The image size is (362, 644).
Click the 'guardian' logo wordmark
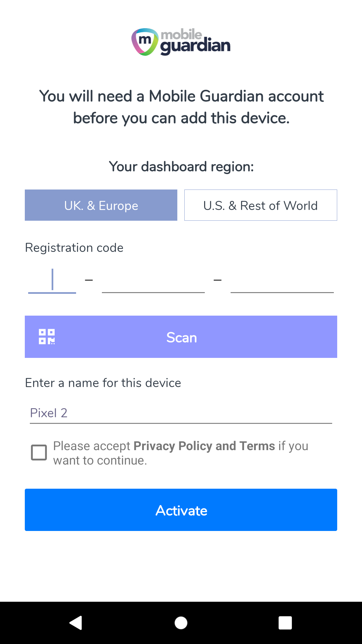pyautogui.click(x=195, y=46)
